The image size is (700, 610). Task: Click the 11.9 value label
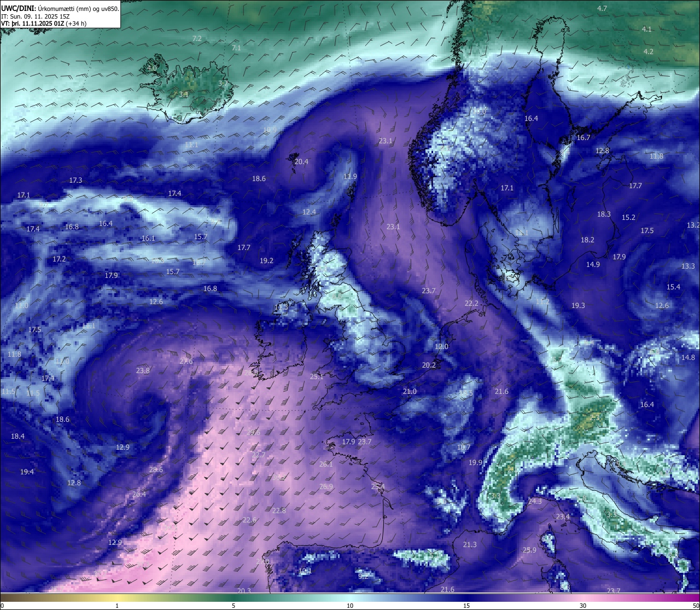click(350, 176)
